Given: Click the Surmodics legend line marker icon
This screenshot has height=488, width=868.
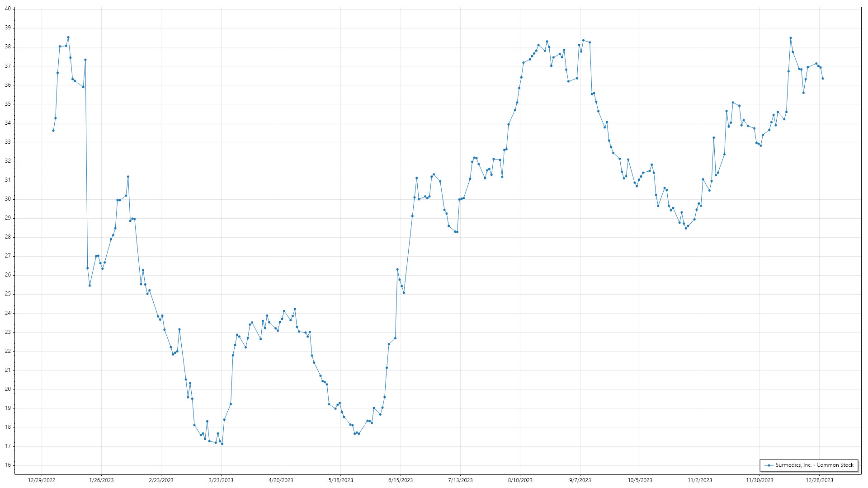Looking at the screenshot, I should coord(769,465).
